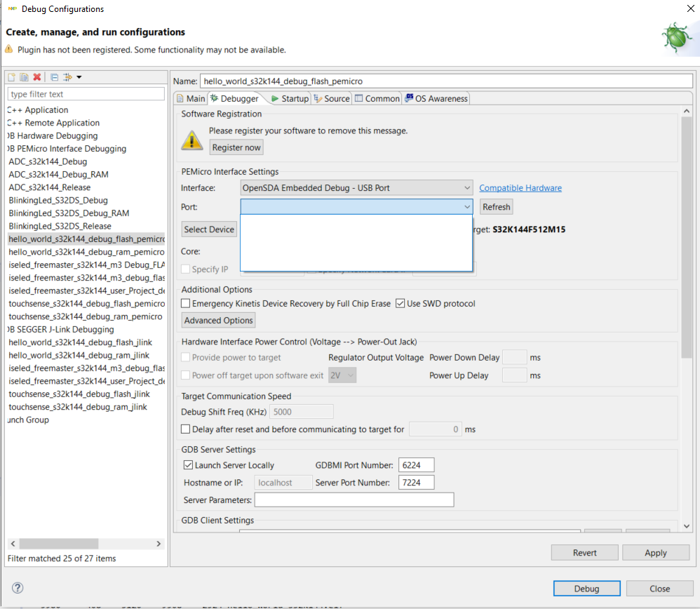Viewport: 700px width, 609px height.
Task: Select GDB PEMicro Interface Debugging category
Action: coord(67,149)
